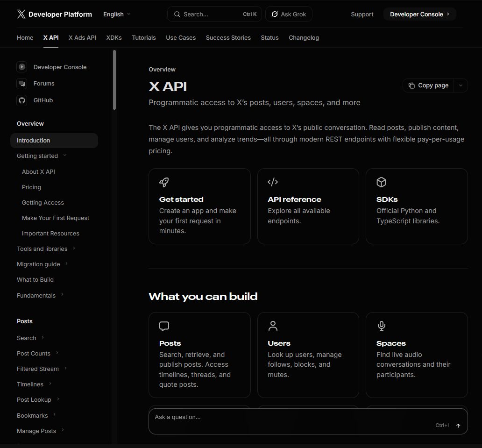This screenshot has width=482, height=448.
Task: Click the code brackets icon on API reference card
Action: [x=273, y=182]
